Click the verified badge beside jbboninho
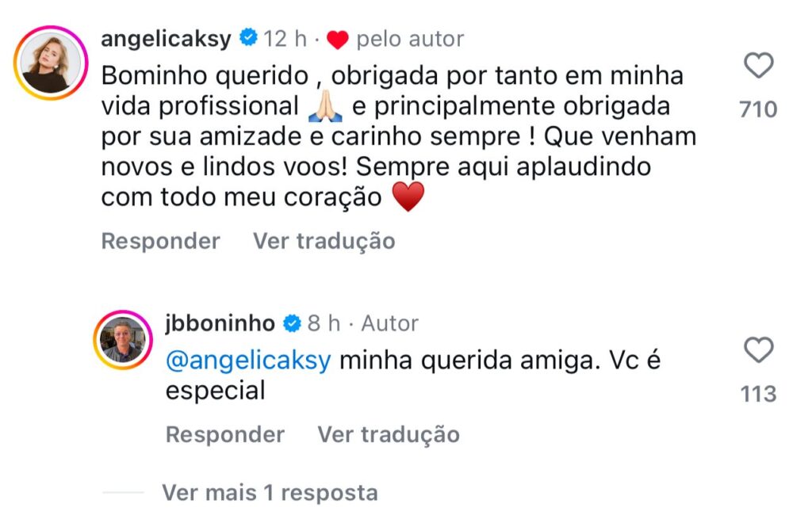 pos(292,323)
